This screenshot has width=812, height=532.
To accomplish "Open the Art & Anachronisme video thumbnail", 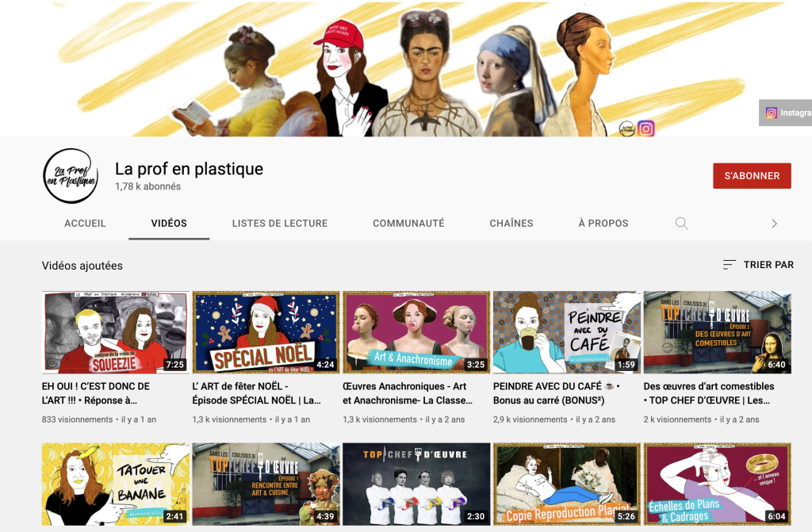I will pos(416,332).
